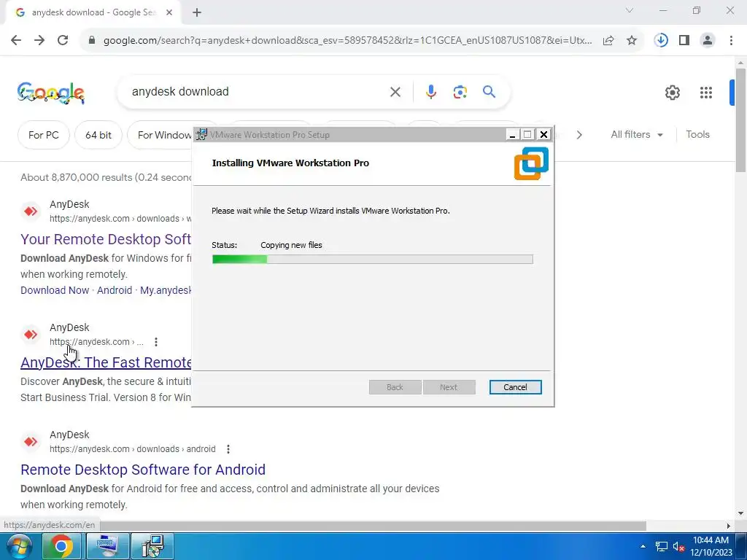
Task: Open more options for anydesk.com result
Action: coord(156,342)
